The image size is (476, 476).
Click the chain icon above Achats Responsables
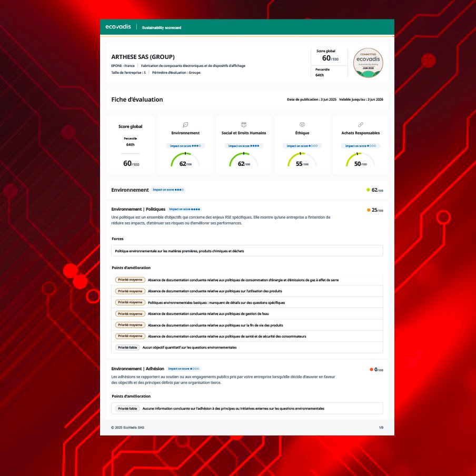point(361,125)
